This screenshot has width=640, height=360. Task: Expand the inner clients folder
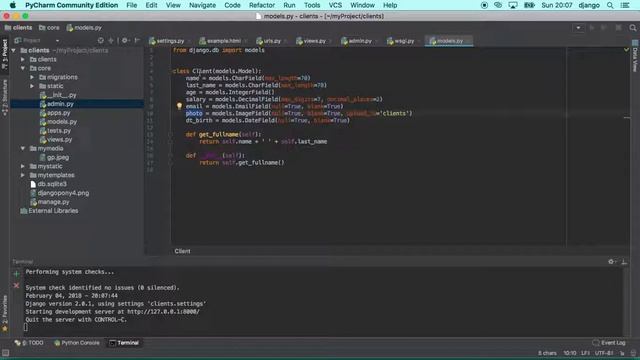(23, 60)
